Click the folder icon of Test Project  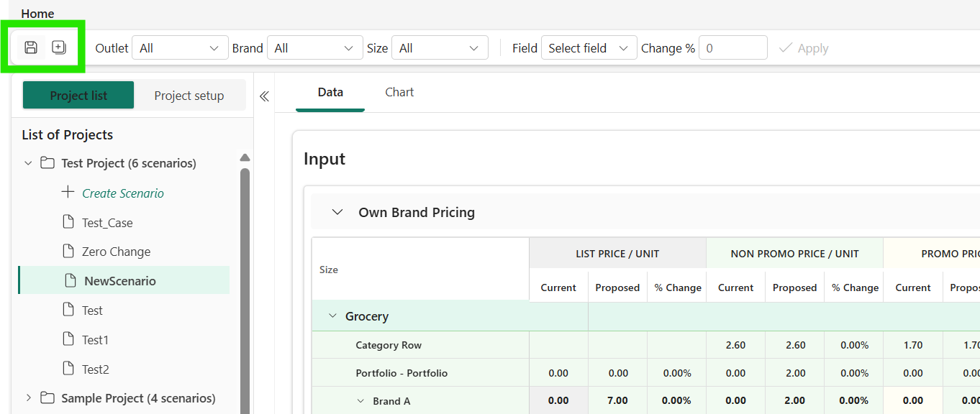(47, 163)
